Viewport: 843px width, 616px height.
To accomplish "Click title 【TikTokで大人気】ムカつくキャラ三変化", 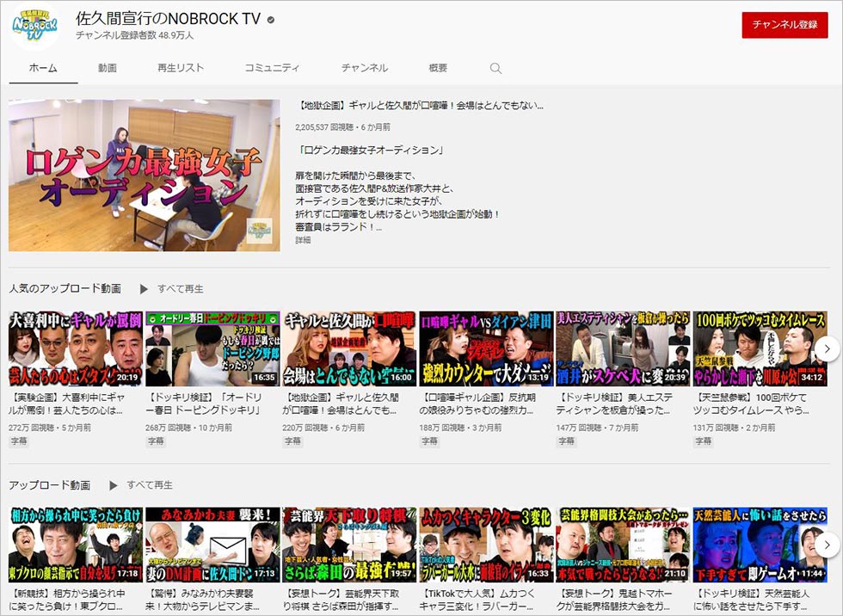I will [x=478, y=600].
